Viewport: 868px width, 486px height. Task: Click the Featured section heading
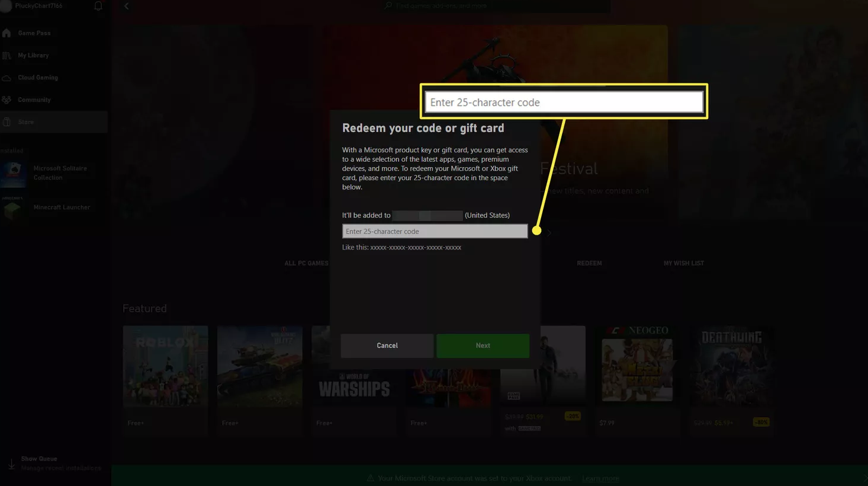(x=144, y=308)
